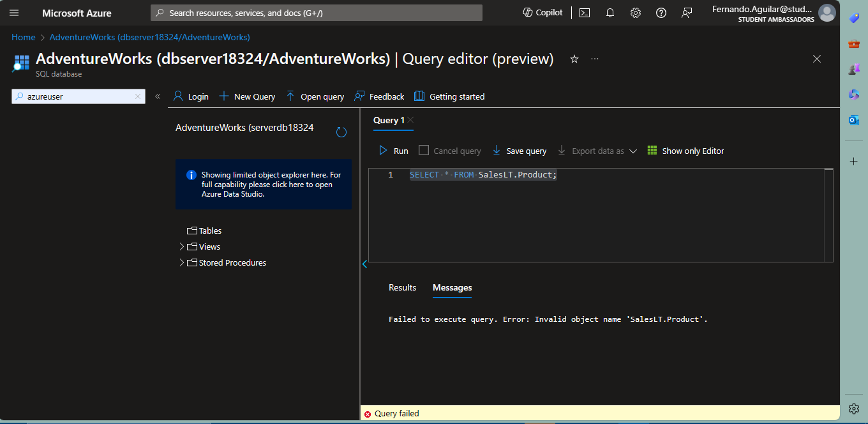Screen dimensions: 868x424
Task: Run the SQL query
Action: pyautogui.click(x=393, y=151)
